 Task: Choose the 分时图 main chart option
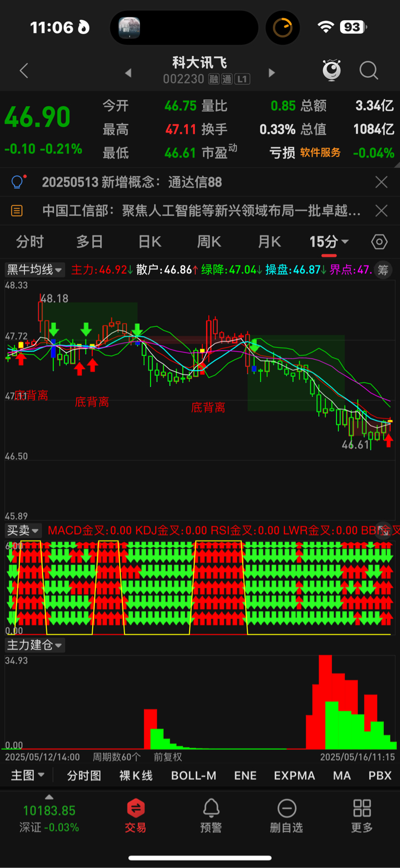pos(84,776)
